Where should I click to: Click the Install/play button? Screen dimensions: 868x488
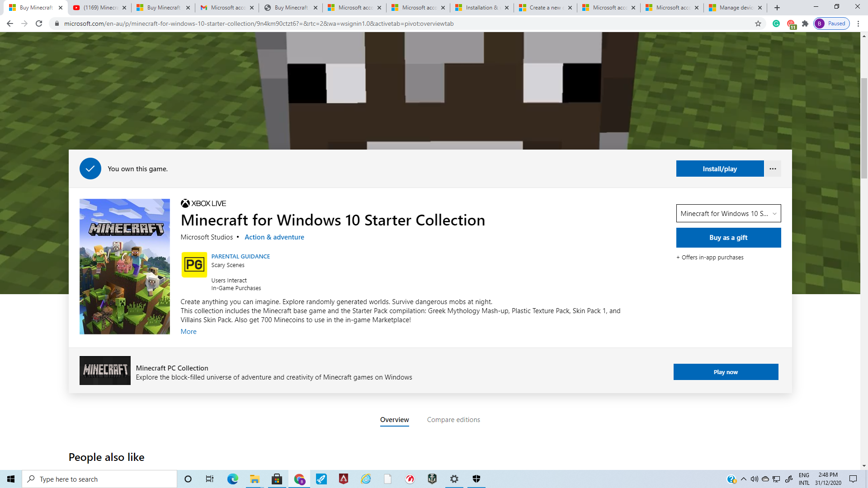pos(720,169)
